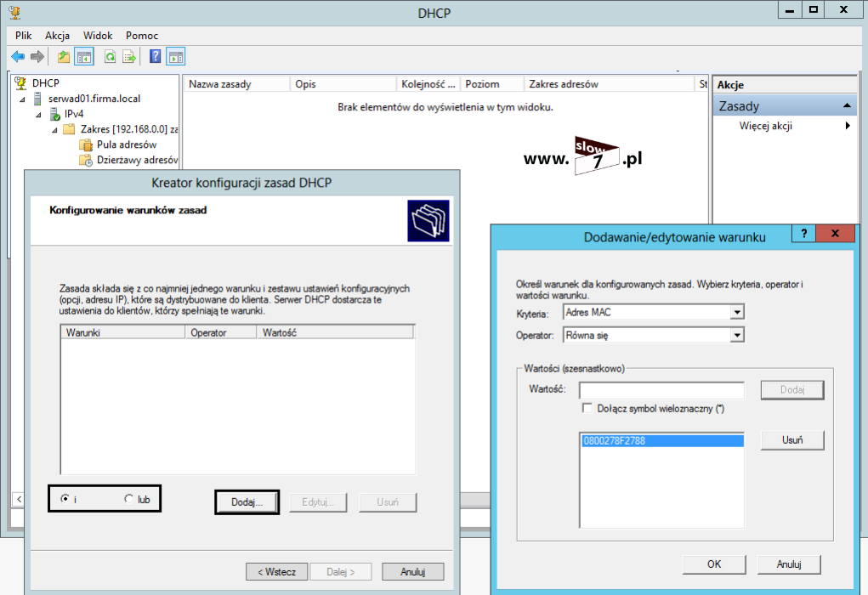Click Usuń next to the MAC list

coord(791,440)
